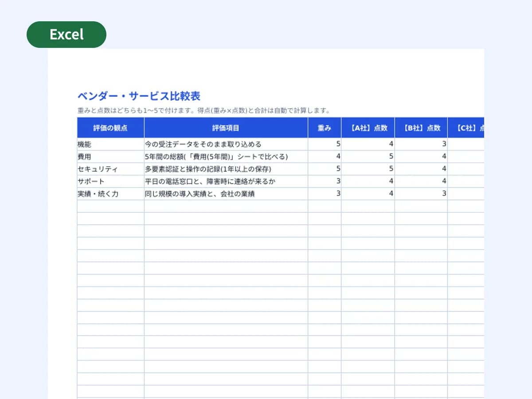The image size is (532, 399).
Task: Select cell 同じ規模の導入実績と、会社の業績
Action: pos(226,194)
